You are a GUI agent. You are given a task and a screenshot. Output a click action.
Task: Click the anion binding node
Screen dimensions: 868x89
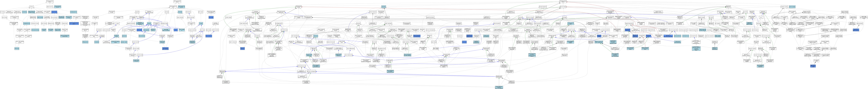[4, 17]
